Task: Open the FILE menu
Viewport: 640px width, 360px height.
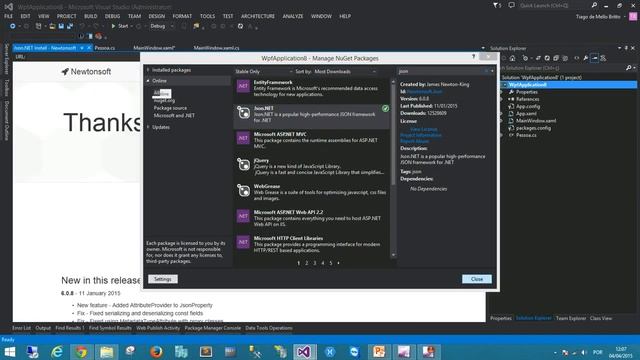Action: 9,16
